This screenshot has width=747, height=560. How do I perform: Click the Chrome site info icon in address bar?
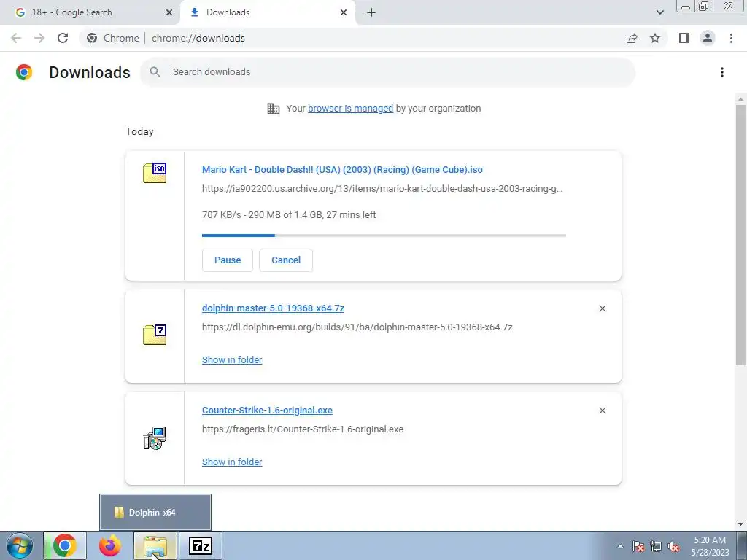pyautogui.click(x=92, y=38)
